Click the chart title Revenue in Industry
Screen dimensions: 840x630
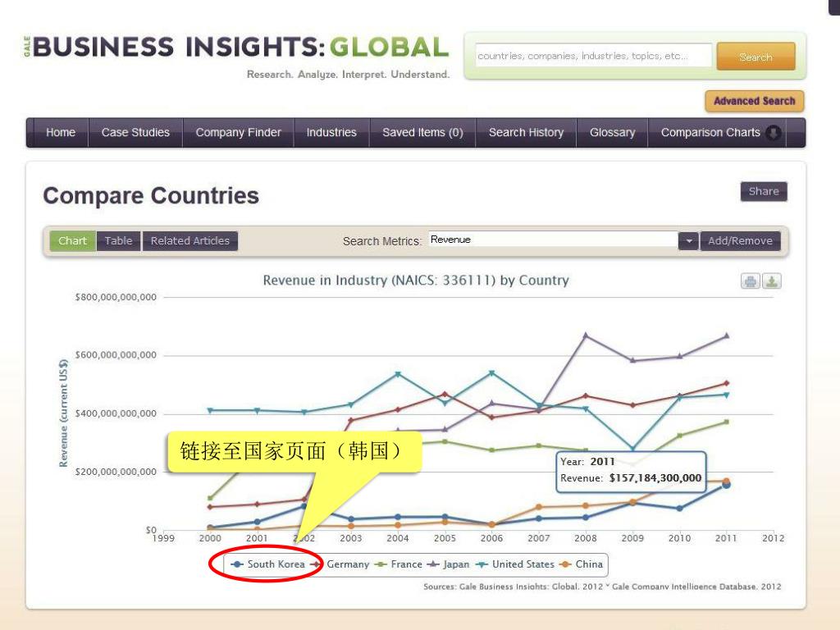(x=416, y=281)
